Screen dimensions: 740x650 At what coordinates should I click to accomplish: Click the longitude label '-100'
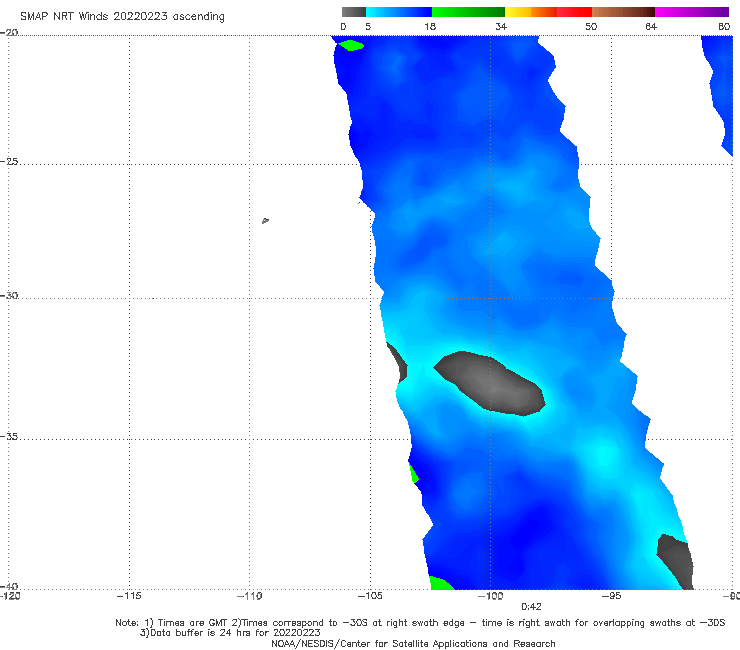[490, 596]
